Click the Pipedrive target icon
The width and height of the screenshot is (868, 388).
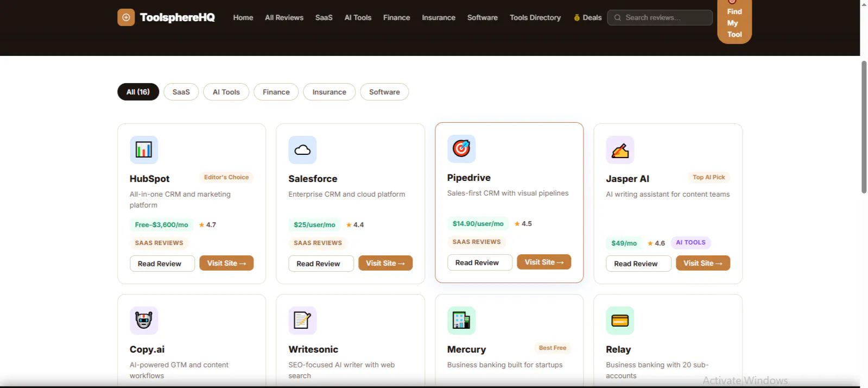tap(461, 149)
